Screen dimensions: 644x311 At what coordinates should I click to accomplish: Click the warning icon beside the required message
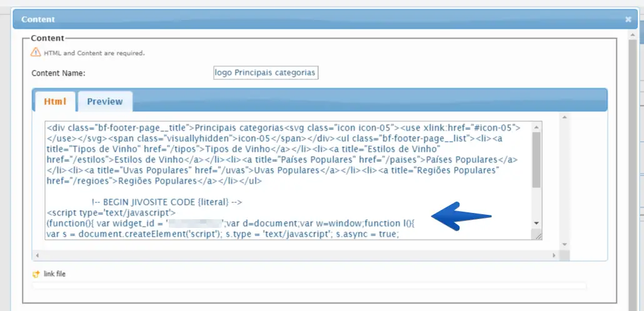[x=36, y=52]
